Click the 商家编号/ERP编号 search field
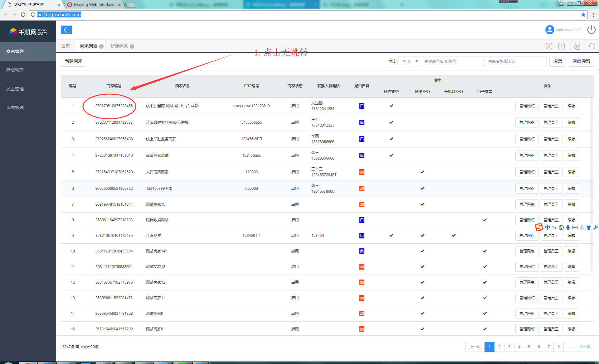599x364 pixels. [x=451, y=61]
